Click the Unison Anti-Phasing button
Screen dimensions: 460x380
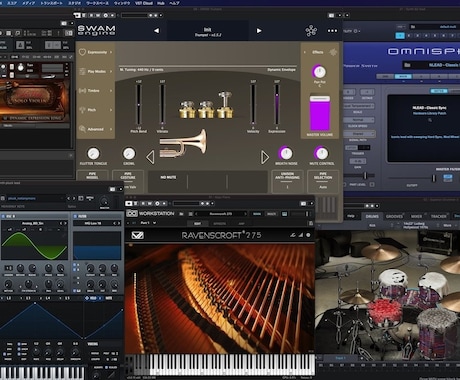point(287,181)
